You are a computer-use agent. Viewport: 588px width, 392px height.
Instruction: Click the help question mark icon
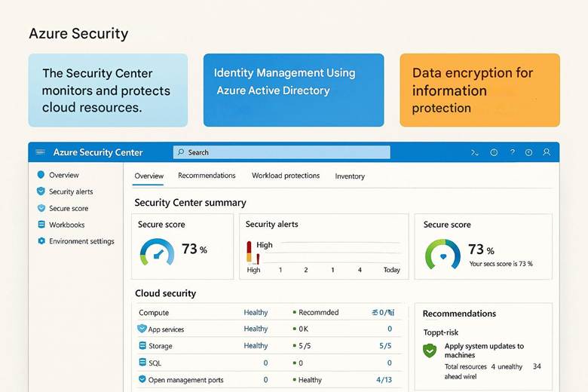click(512, 152)
